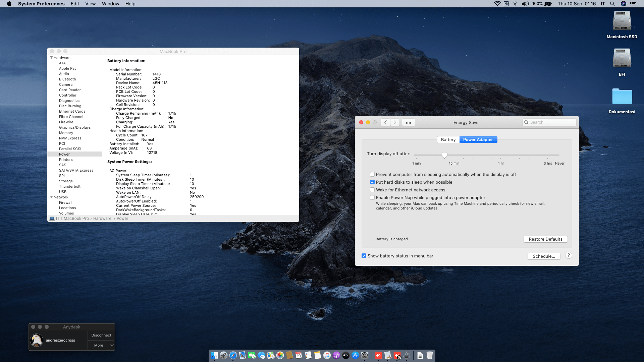Switch to the Battery tab
The width and height of the screenshot is (644, 362).
click(x=448, y=140)
